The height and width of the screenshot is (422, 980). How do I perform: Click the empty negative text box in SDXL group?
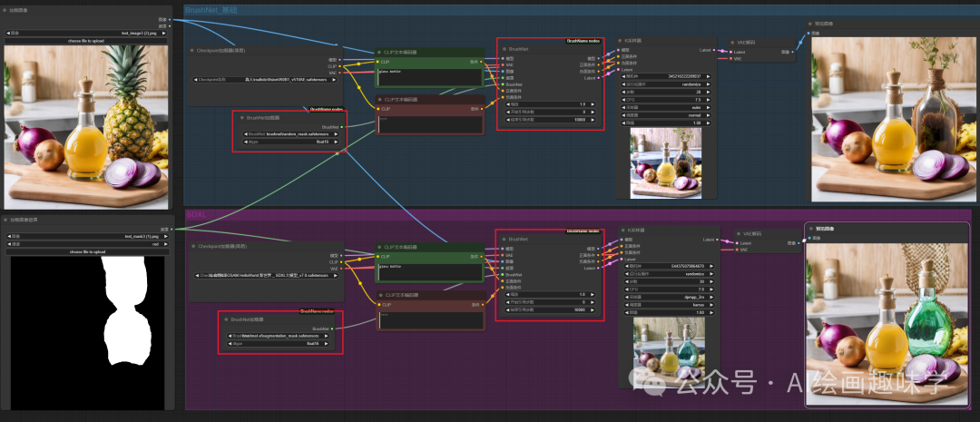pyautogui.click(x=430, y=319)
